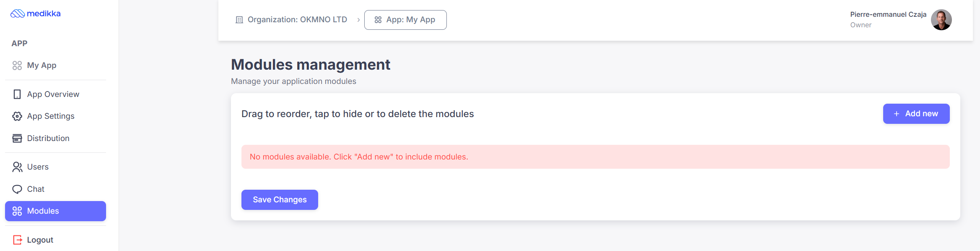Click the Distribution storefront icon
This screenshot has height=251, width=980.
(x=17, y=139)
